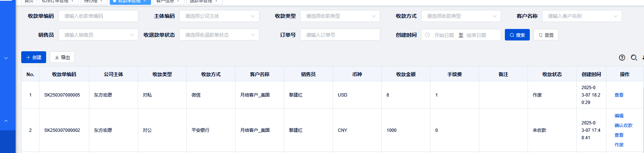
Task: Switch to the 退款单管理 tab
Action: (201, 1)
